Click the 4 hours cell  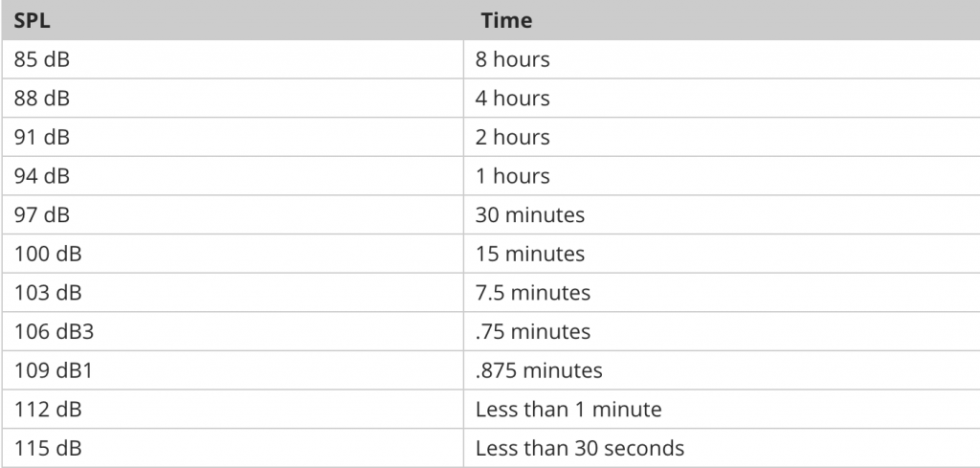512,99
